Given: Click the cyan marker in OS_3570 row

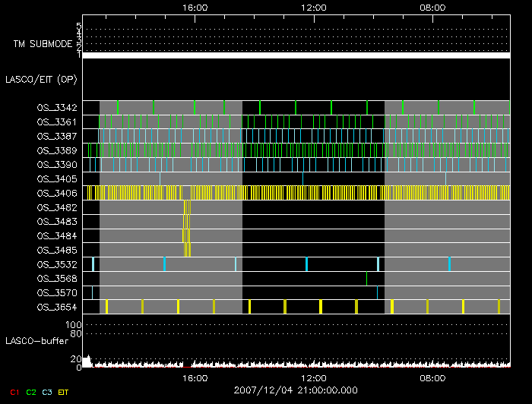Looking at the screenshot, I should (377, 292).
